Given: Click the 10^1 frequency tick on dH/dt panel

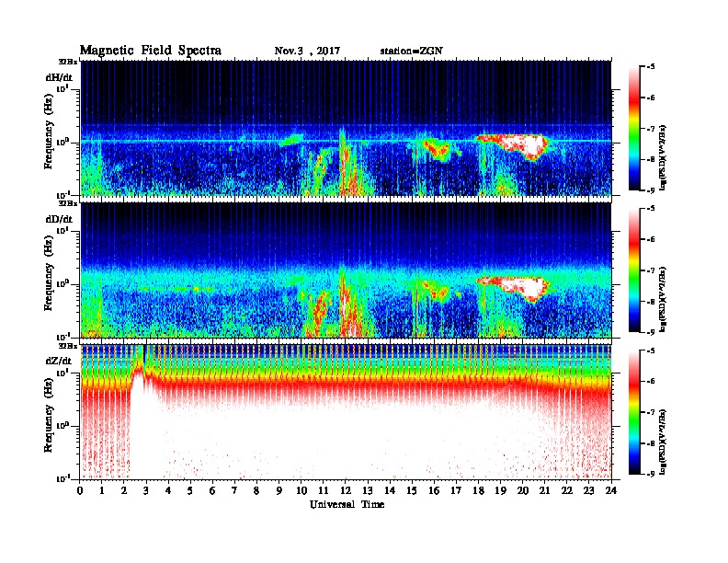Looking at the screenshot, I should click(x=63, y=89).
